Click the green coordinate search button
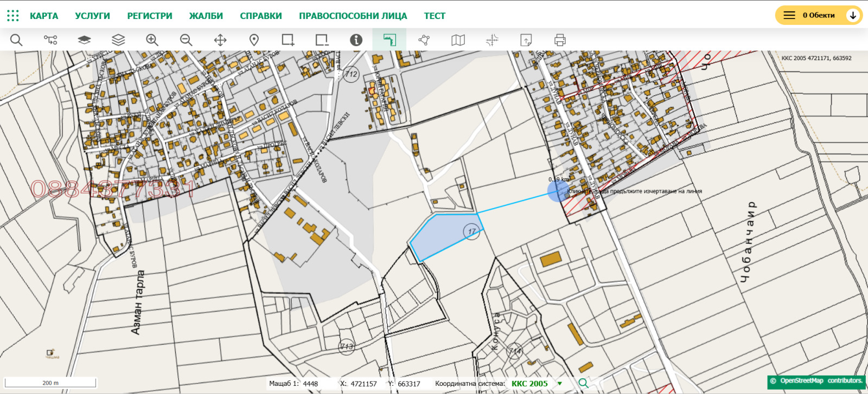This screenshot has width=868, height=394. (x=583, y=383)
